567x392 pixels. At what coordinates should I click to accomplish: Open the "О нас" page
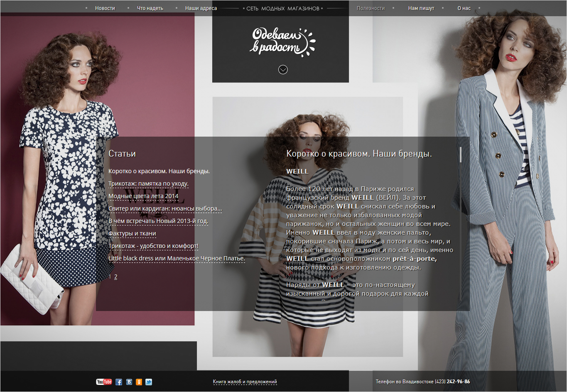[464, 8]
